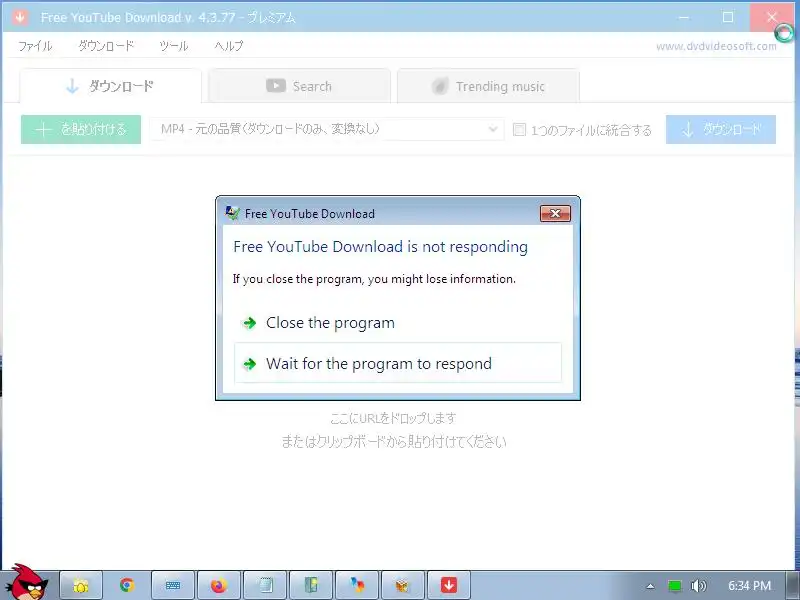This screenshot has height=600, width=800.
Task: Close the not responding dialog
Action: (x=555, y=213)
